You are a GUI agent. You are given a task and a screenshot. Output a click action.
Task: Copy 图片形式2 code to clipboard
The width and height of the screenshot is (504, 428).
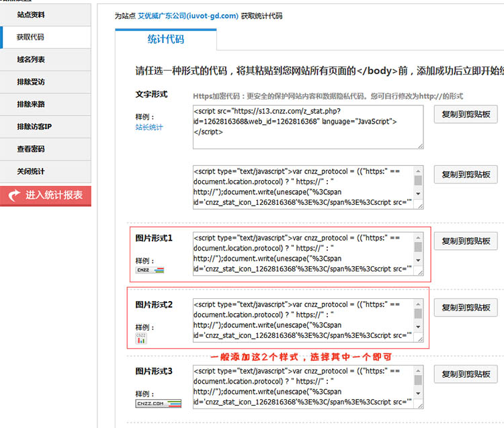click(x=466, y=308)
